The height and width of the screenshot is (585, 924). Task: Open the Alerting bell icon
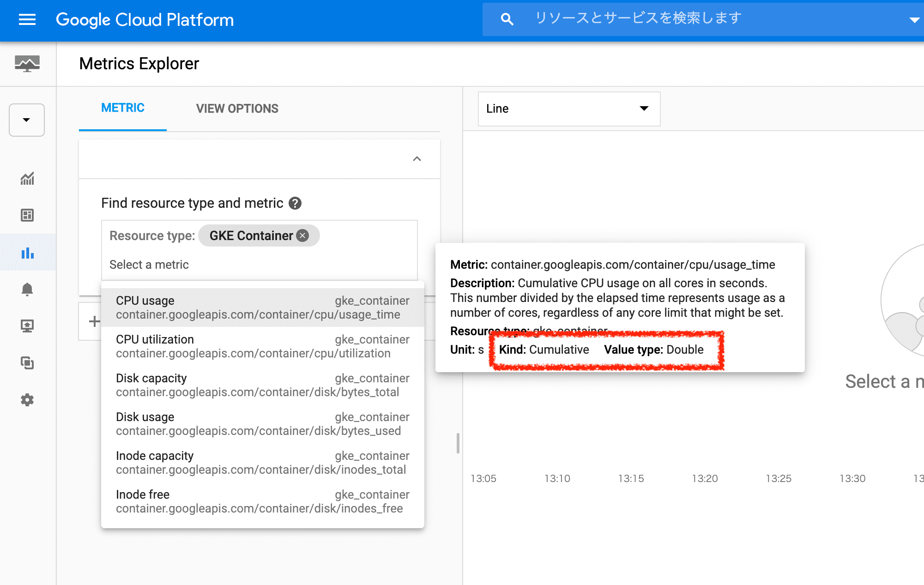tap(27, 289)
